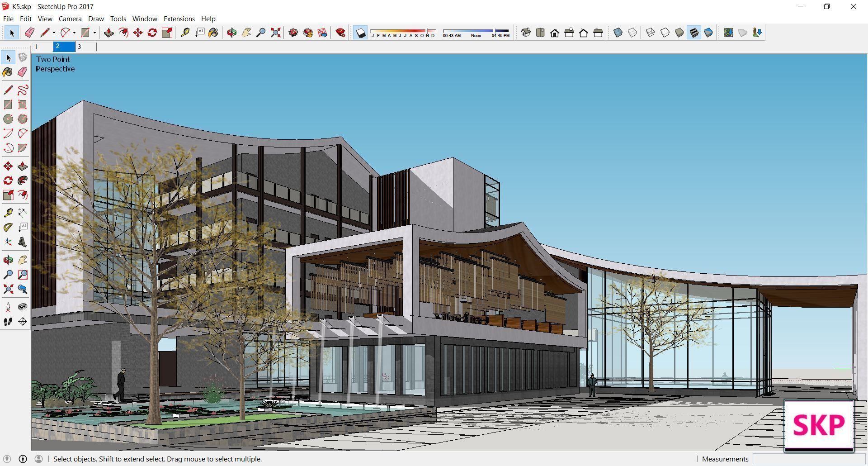868x466 pixels.
Task: Open the Line tool dropdown arrow
Action: click(x=53, y=33)
